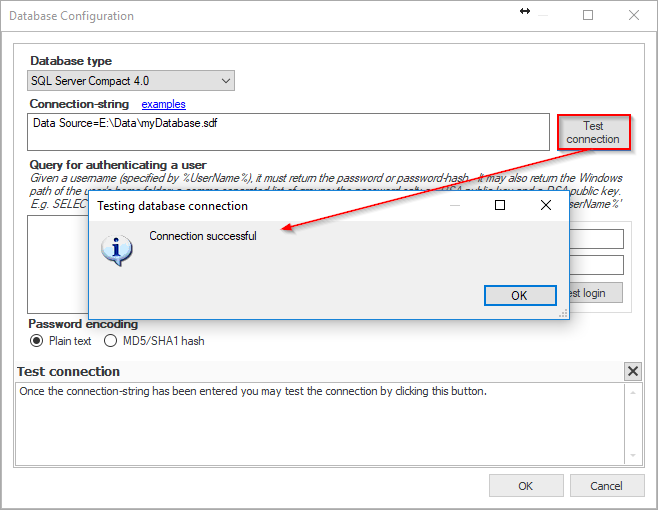Click the information icon in the dialog
Screen dimensions: 658x510
coord(117,249)
